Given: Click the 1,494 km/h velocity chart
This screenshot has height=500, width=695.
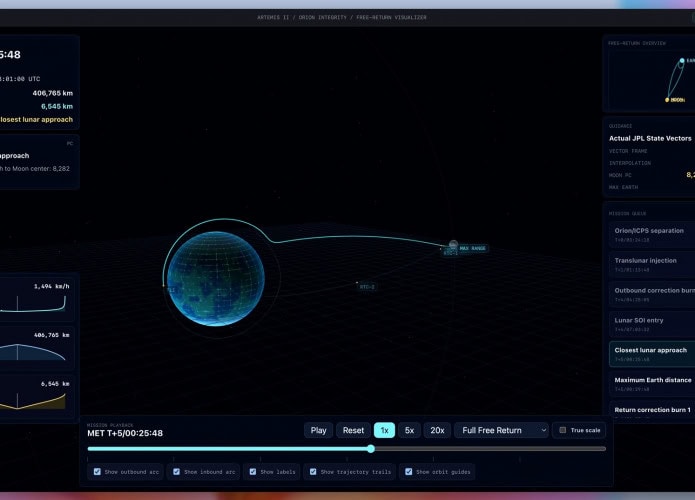Looking at the screenshot, I should (x=35, y=299).
